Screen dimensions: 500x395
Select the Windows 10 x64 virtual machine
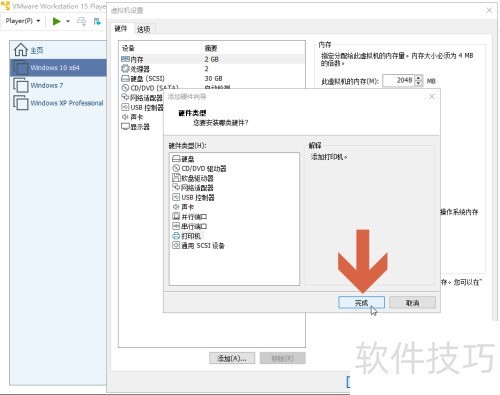coord(58,68)
